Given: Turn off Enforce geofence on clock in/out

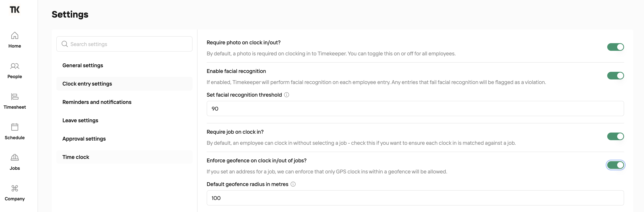Looking at the screenshot, I should [615, 165].
